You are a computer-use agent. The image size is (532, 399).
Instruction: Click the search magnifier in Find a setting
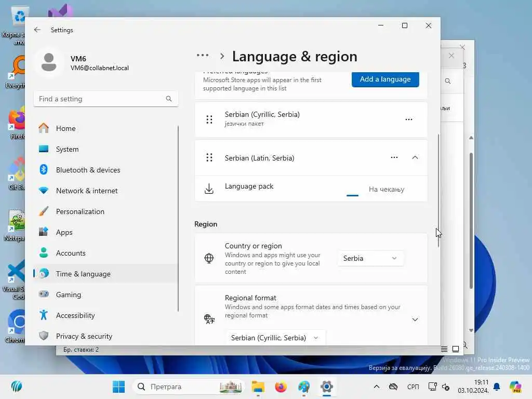click(169, 99)
